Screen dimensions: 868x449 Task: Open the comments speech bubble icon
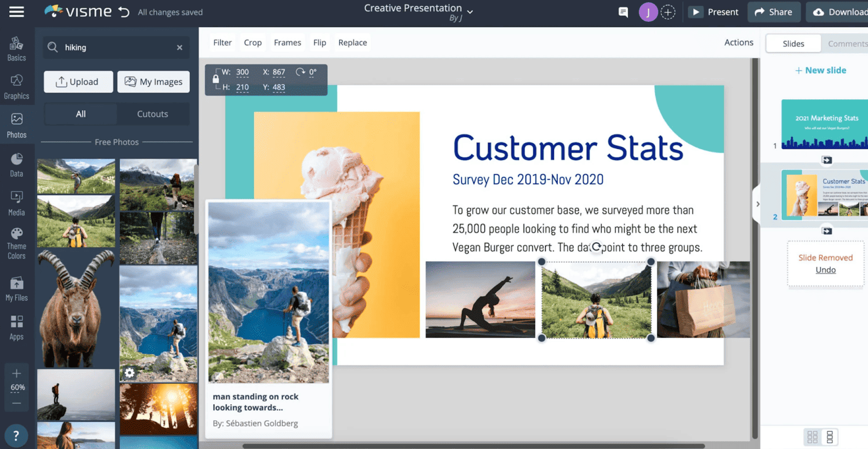pos(623,12)
